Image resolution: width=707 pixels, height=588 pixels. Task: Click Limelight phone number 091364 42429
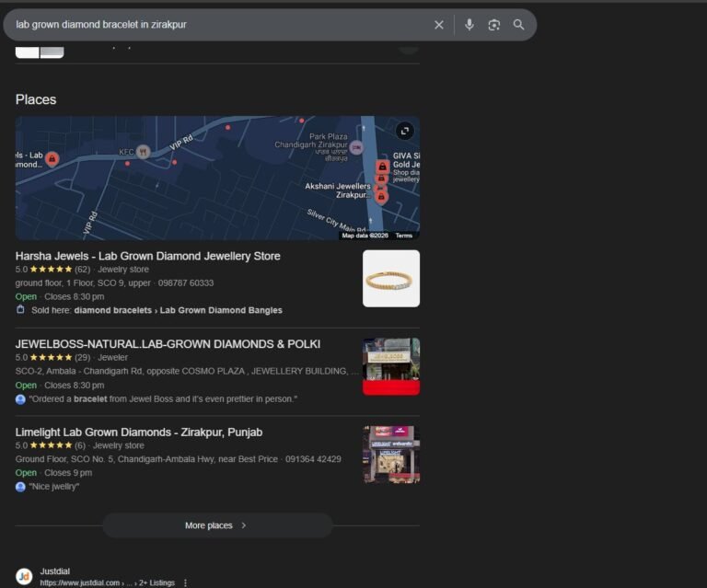313,459
